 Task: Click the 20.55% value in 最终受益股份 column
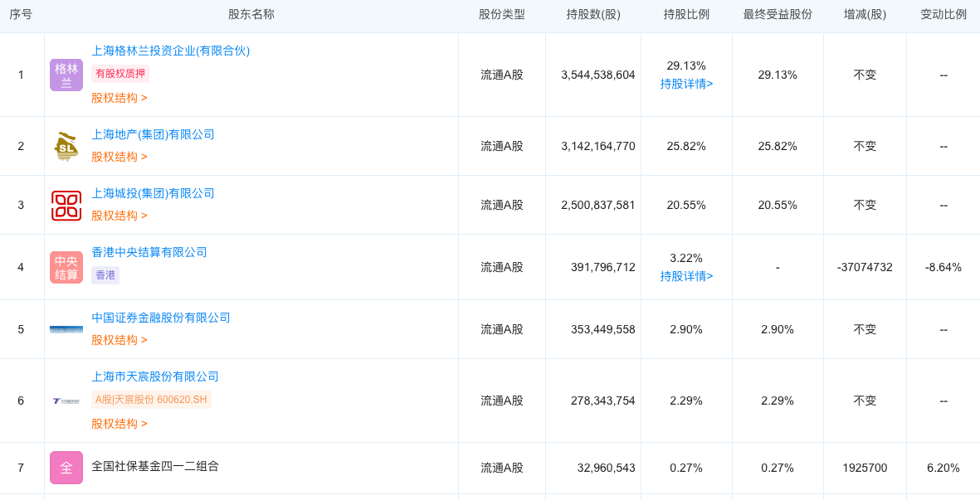pos(778,205)
